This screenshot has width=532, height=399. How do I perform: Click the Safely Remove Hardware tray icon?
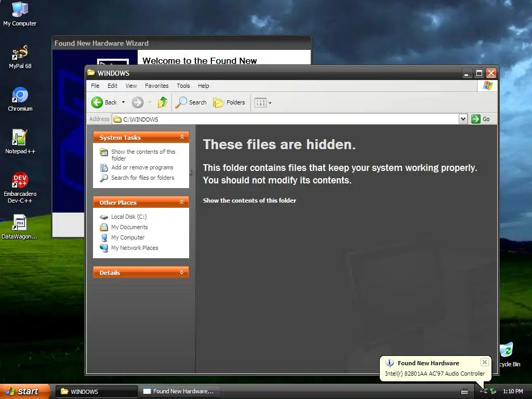coord(494,392)
